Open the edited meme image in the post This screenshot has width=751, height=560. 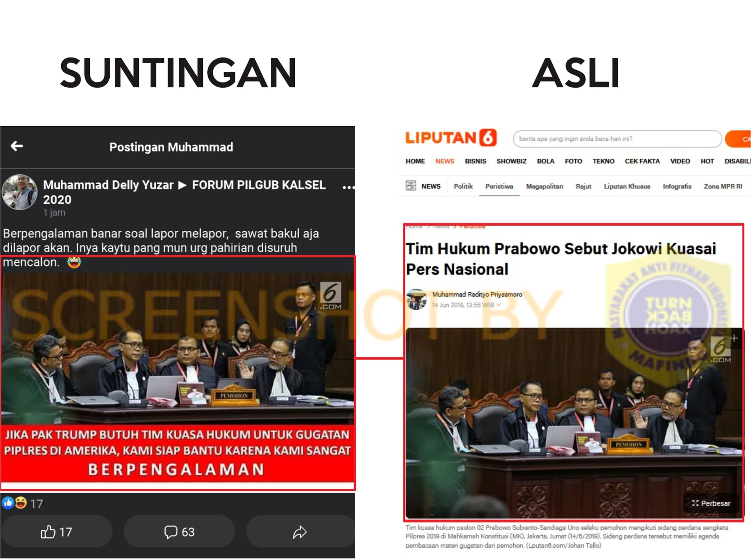[178, 379]
